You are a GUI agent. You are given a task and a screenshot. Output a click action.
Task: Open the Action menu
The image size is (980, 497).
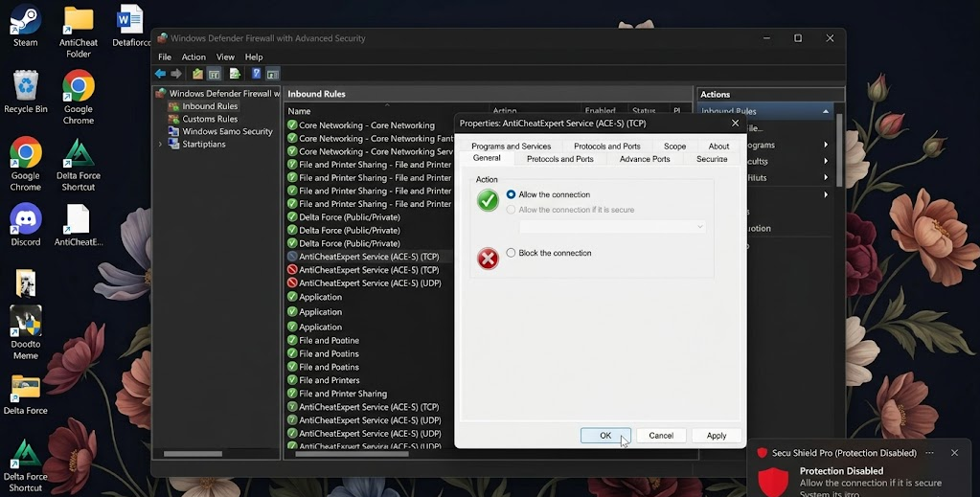click(x=194, y=56)
